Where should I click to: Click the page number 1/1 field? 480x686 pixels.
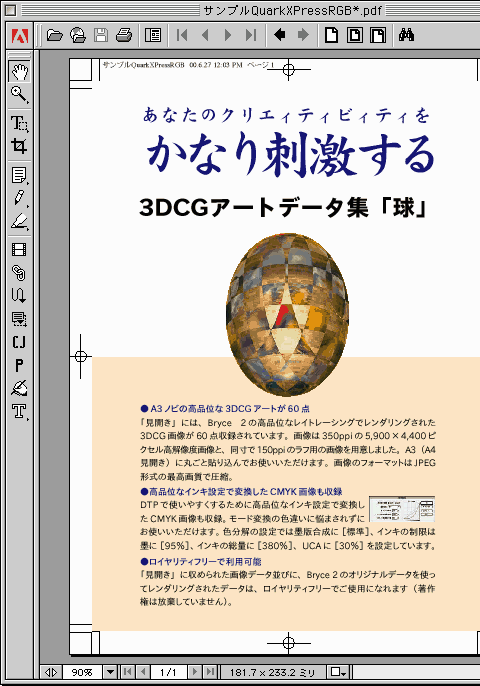click(x=168, y=672)
